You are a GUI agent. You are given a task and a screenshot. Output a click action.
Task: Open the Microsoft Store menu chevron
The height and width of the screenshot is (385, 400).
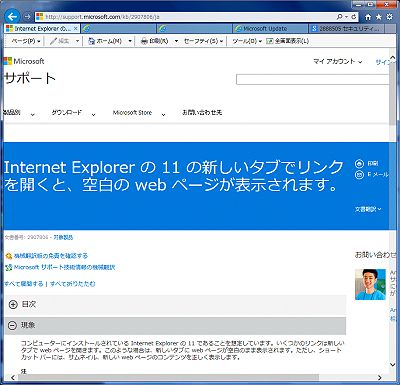(163, 115)
